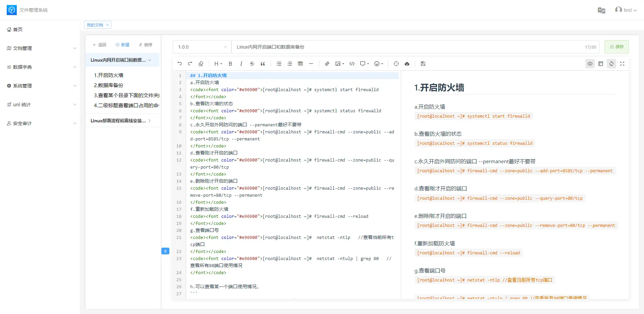Click the green 保存 button
The width and height of the screenshot is (644, 314).
(x=616, y=47)
